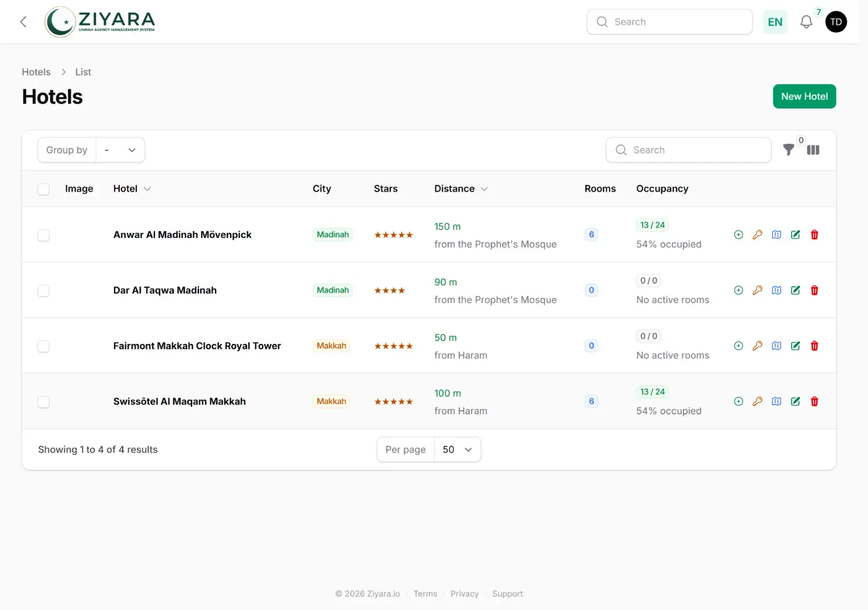Click the 0 / 0 occupancy badge for Dar Al Taqwa
Screen dimensions: 868x610
649,281
